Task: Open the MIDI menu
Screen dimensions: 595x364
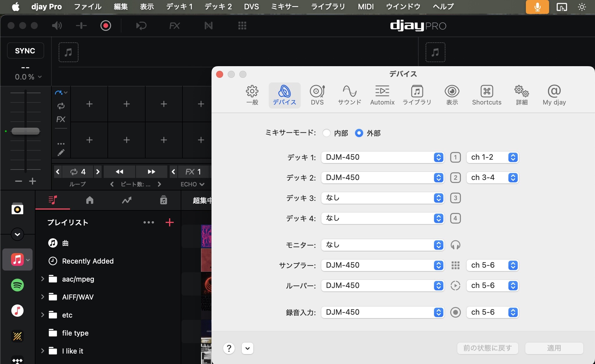Action: (x=365, y=6)
